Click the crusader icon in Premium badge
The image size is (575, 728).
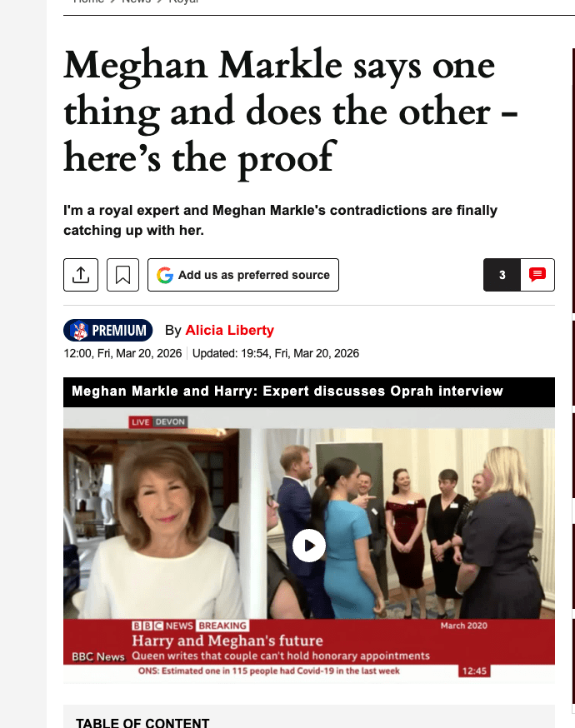(x=80, y=331)
